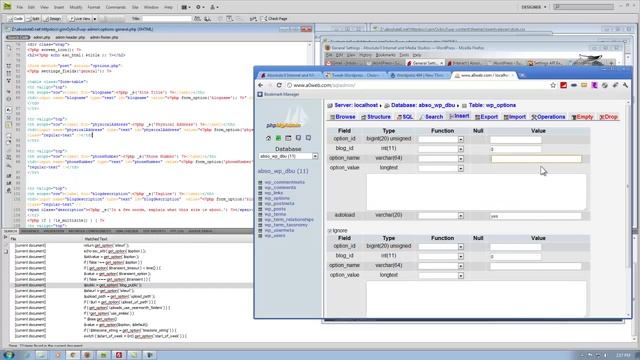
Task: Select the blog_public search result row
Action: click(x=131, y=285)
